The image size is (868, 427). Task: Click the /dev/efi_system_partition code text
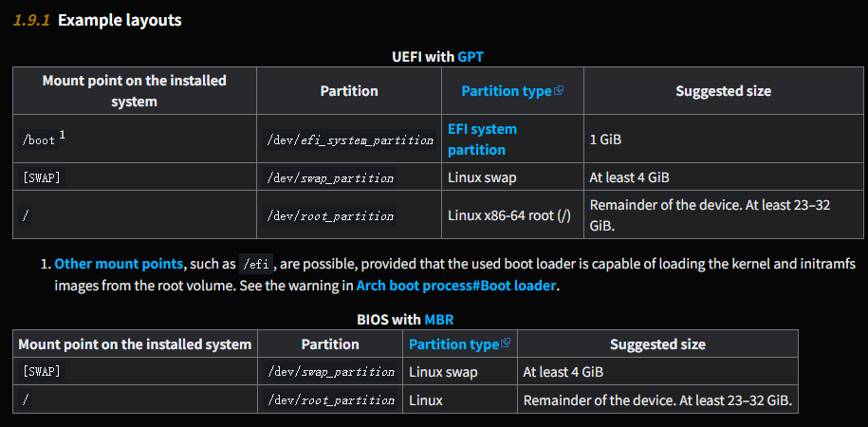click(x=350, y=140)
